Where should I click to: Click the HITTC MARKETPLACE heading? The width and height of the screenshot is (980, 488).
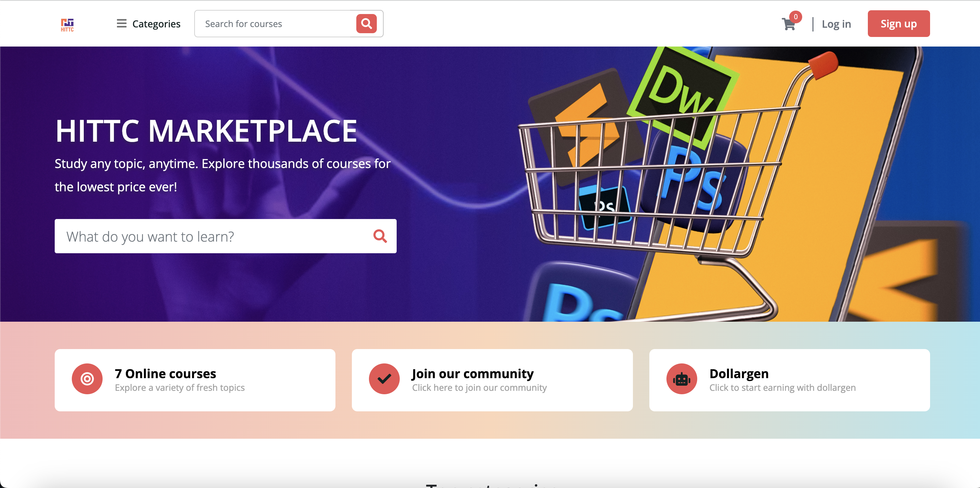206,131
